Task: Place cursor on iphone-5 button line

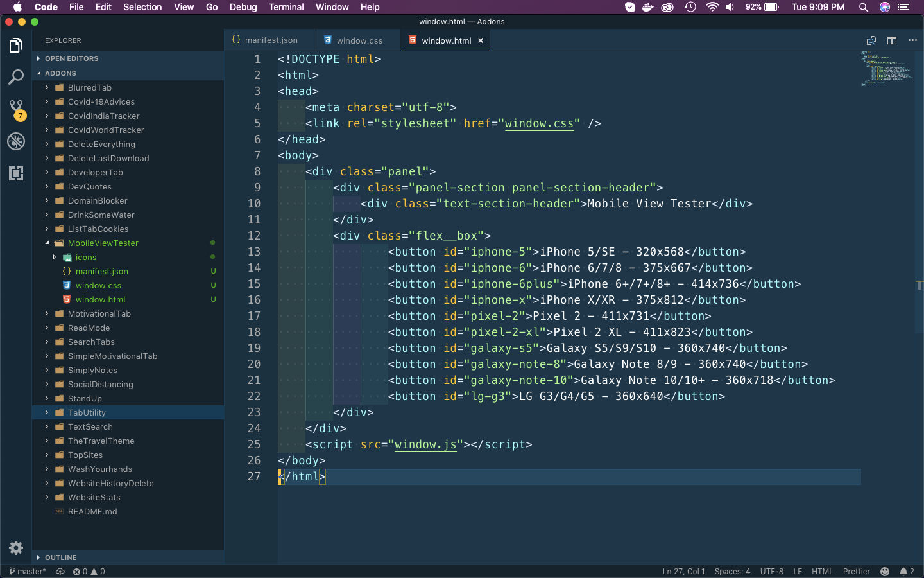Action: pyautogui.click(x=567, y=252)
